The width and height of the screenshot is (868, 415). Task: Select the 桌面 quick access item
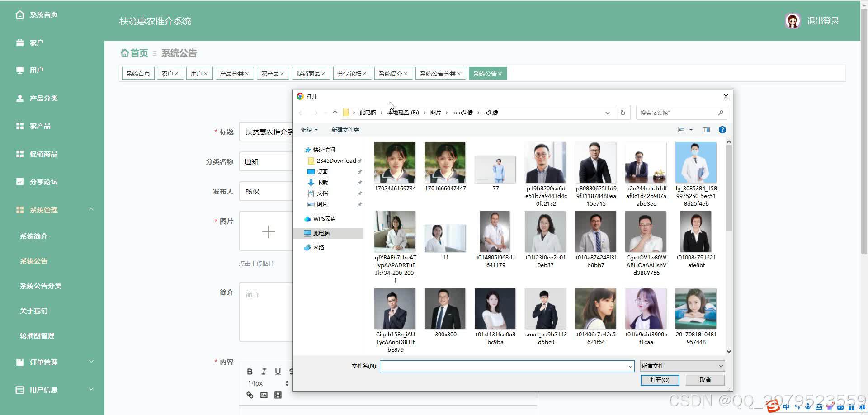322,171
